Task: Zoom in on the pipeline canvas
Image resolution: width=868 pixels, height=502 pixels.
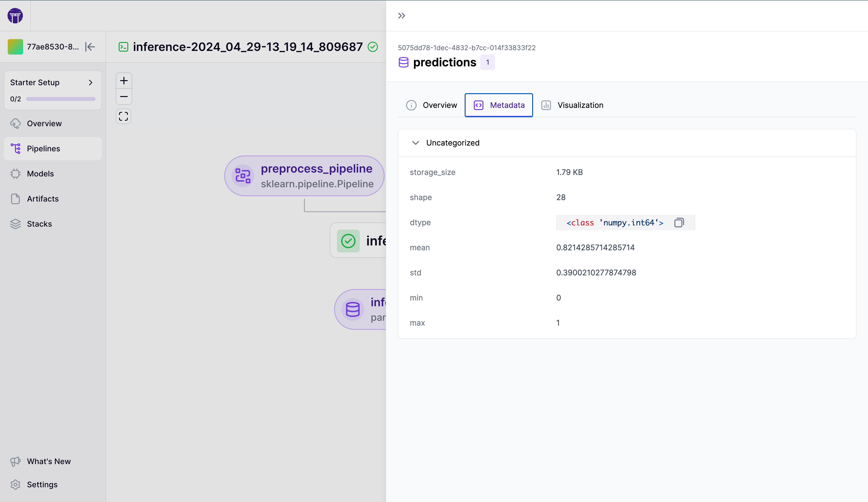Action: pos(124,81)
